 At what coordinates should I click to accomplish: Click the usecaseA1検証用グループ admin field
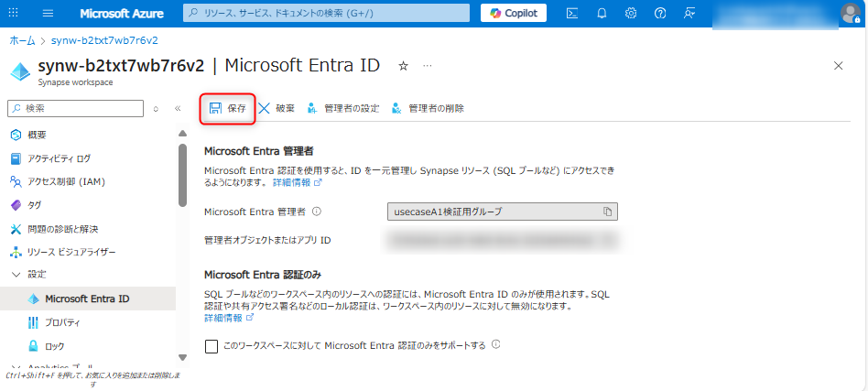coord(502,212)
